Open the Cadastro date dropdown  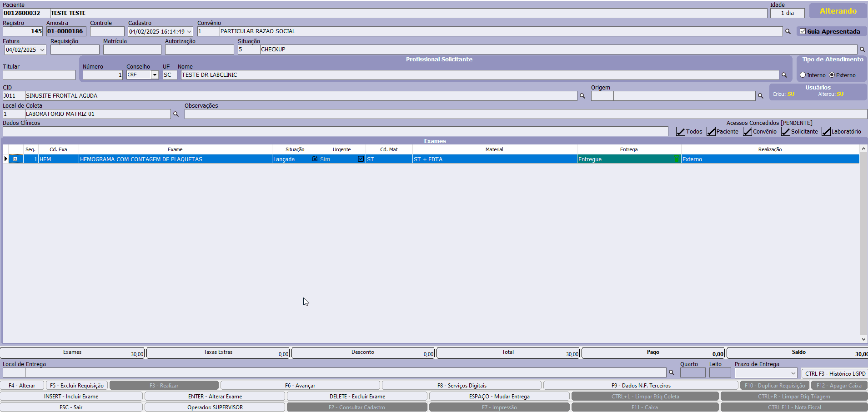click(189, 31)
